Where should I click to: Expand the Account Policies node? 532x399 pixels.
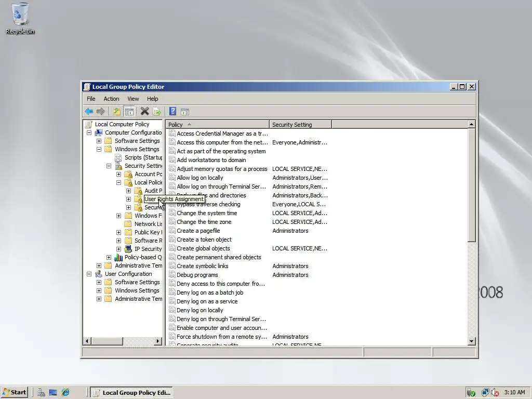118,174
